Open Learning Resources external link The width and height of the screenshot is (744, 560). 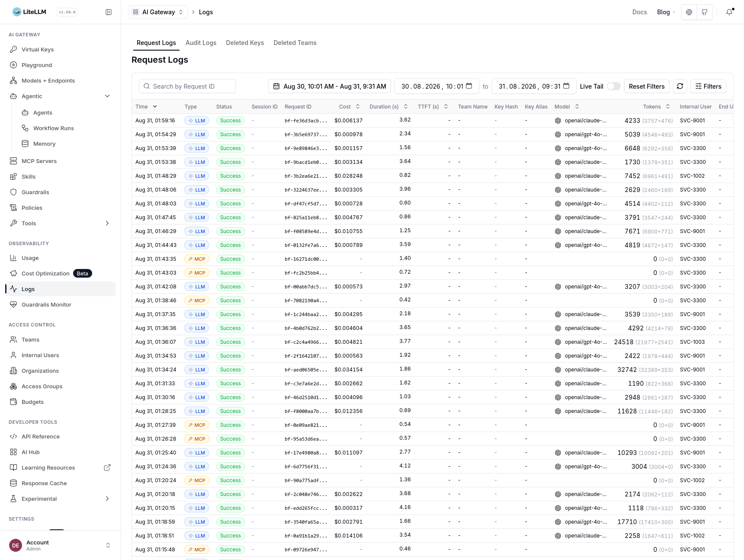tap(60, 467)
